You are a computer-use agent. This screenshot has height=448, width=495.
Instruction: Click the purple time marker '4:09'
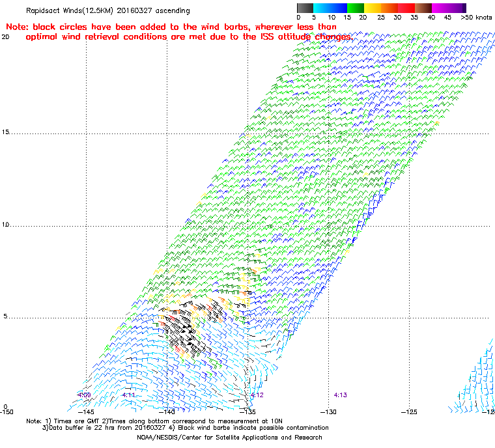click(84, 395)
